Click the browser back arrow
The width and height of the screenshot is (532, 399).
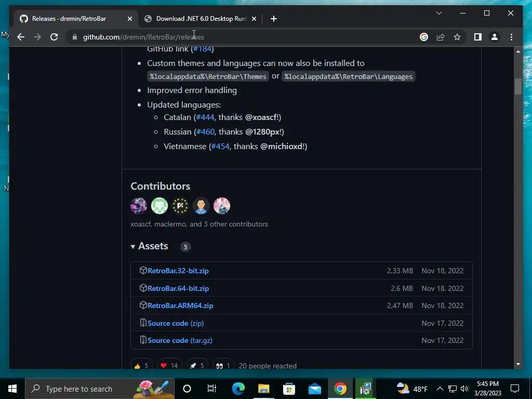click(21, 37)
